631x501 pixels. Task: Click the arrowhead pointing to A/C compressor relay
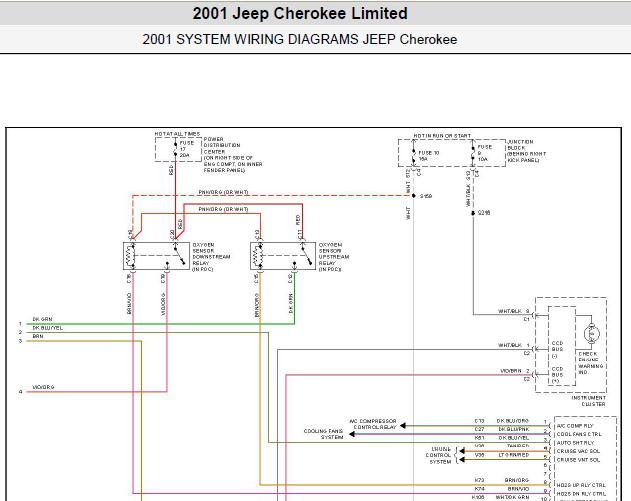pos(403,426)
